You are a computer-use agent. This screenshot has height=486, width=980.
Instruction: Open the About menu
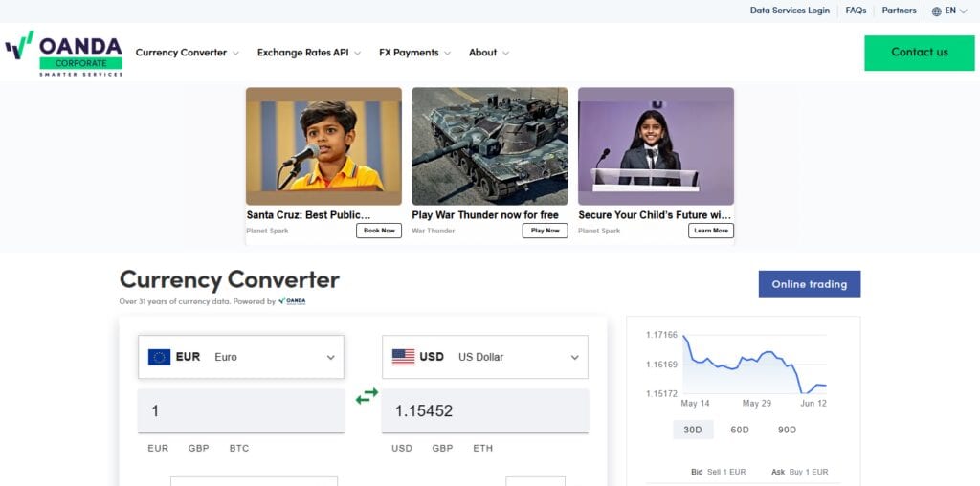[x=489, y=53]
